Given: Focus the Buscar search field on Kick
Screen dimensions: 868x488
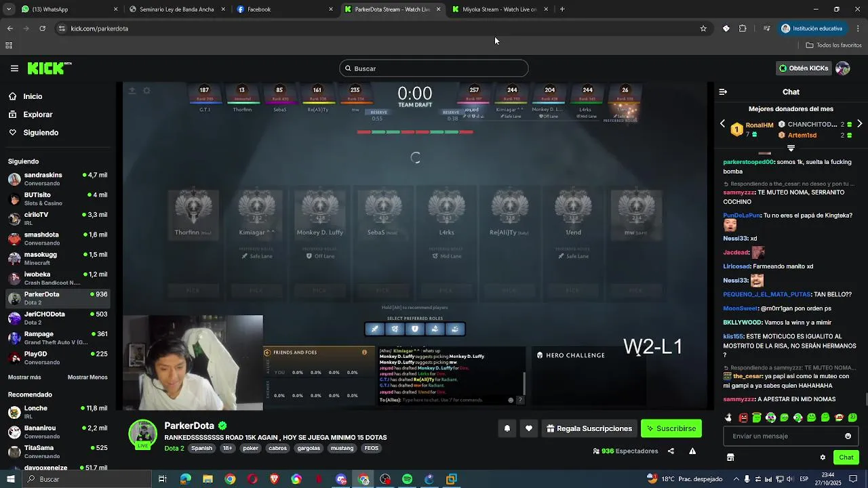Looking at the screenshot, I should 433,68.
